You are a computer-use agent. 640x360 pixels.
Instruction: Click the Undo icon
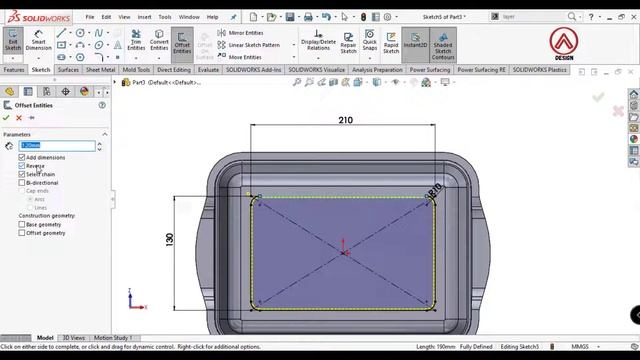point(326,17)
